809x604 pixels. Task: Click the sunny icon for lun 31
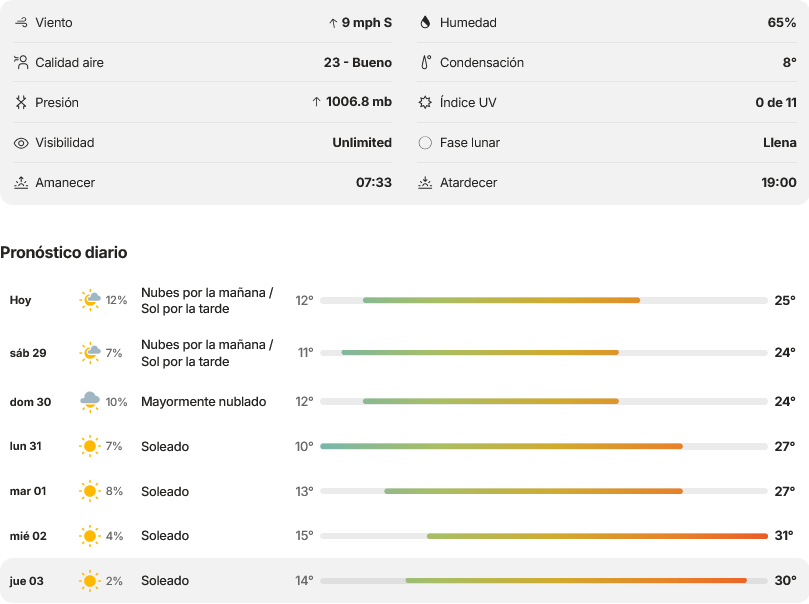[x=90, y=446]
